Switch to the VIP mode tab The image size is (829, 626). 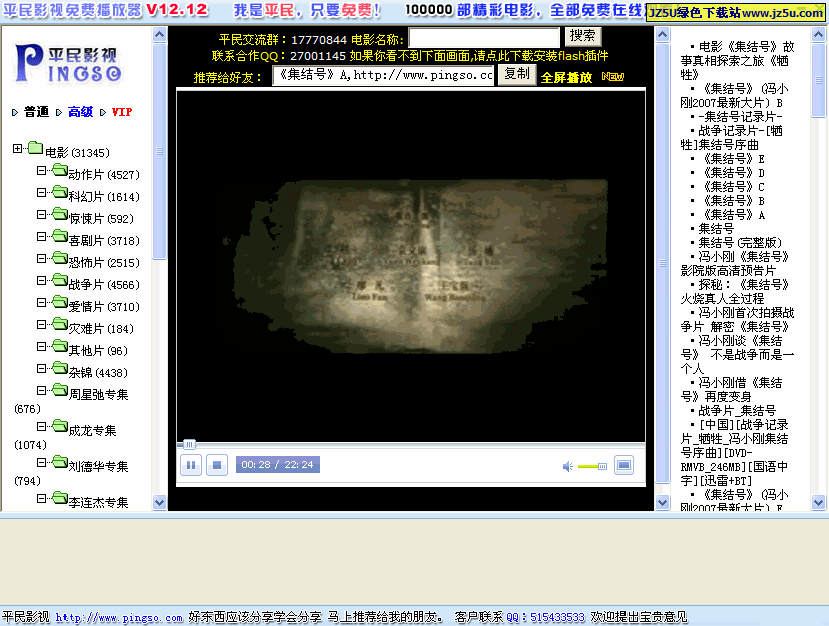[x=122, y=112]
